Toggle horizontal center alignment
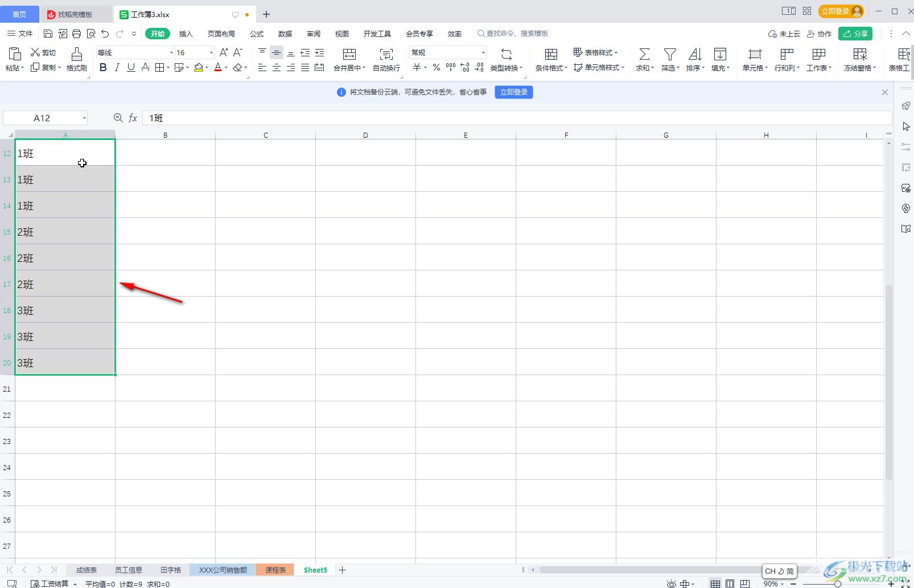The height and width of the screenshot is (588, 914). (x=277, y=67)
